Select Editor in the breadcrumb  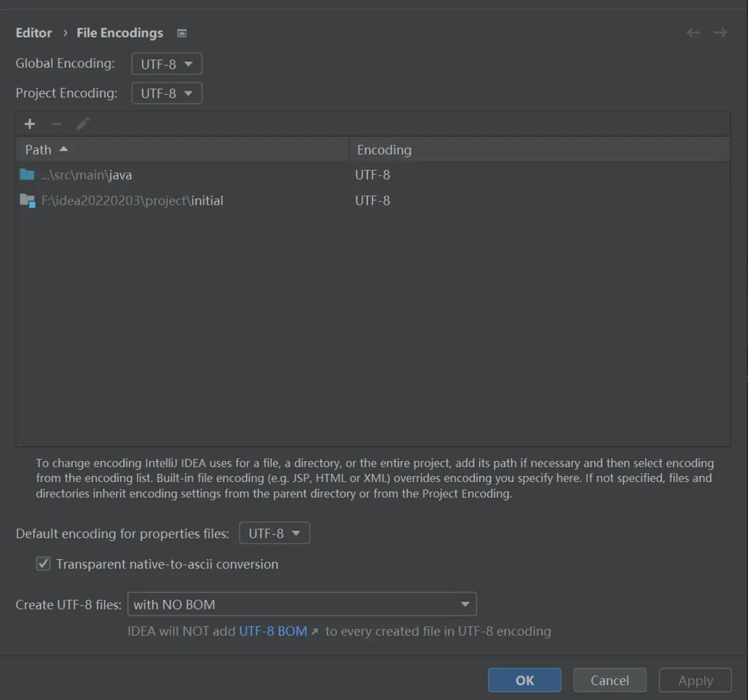[33, 33]
